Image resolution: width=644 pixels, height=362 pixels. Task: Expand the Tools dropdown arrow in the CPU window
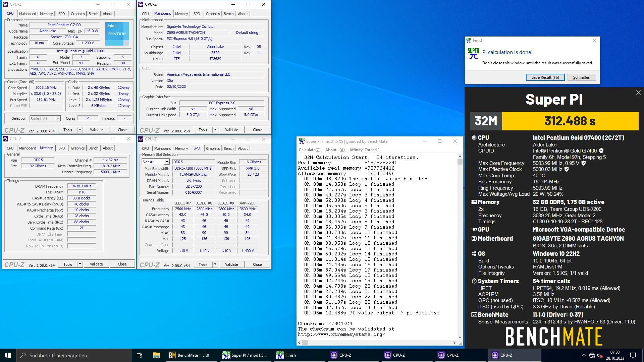tap(80, 130)
